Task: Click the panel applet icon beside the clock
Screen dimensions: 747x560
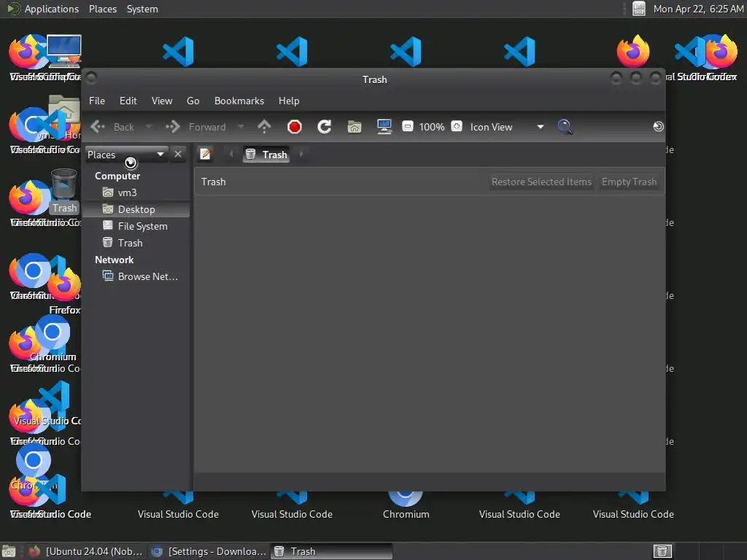Action: 639,9
